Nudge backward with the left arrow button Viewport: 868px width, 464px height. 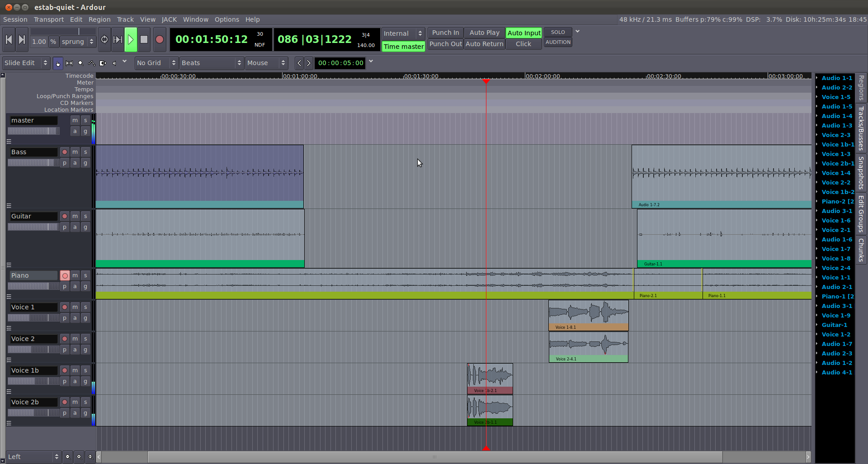pos(299,63)
